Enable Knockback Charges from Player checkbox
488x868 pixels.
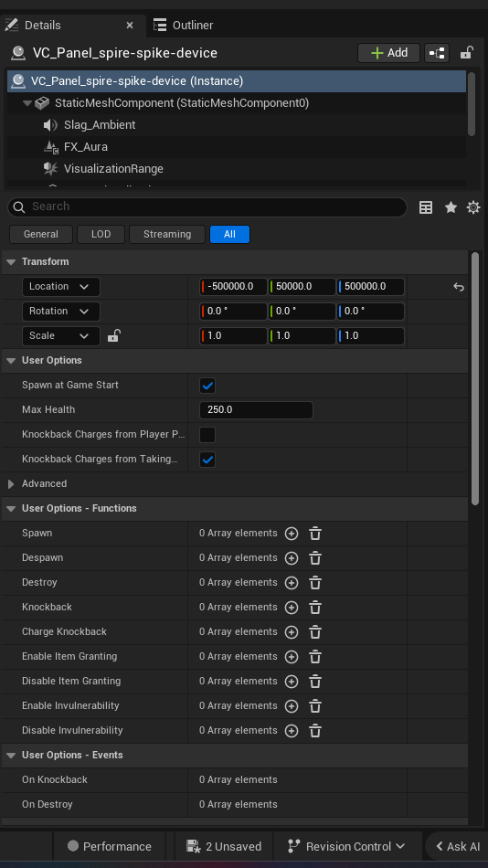pyautogui.click(x=207, y=435)
